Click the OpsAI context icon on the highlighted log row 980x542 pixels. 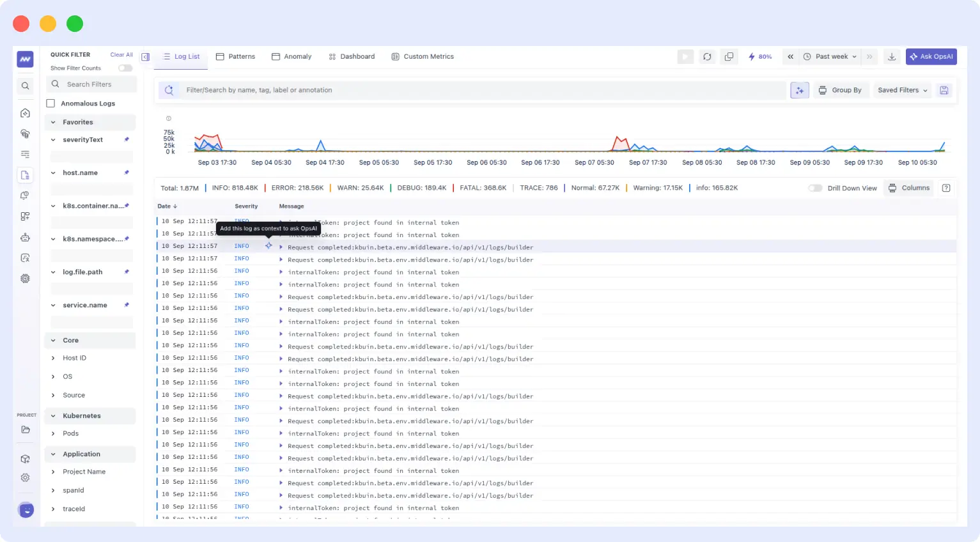tap(268, 246)
